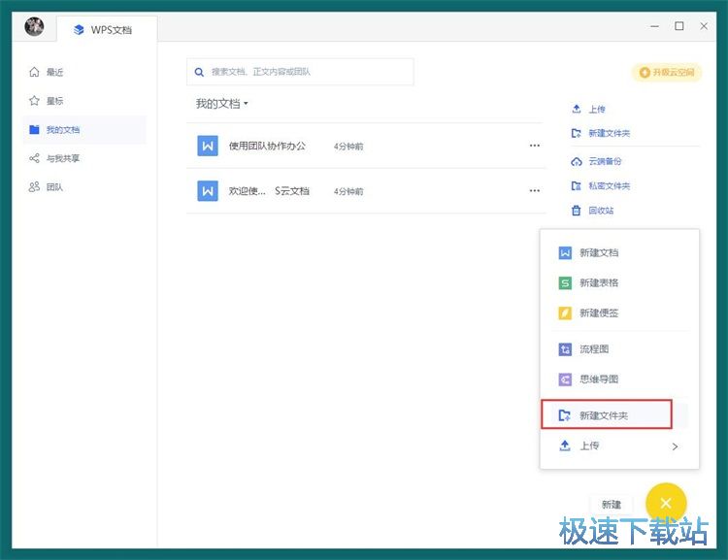Open more options for 欢迎使用 document
Image resolution: width=728 pixels, height=560 pixels.
pos(535,191)
